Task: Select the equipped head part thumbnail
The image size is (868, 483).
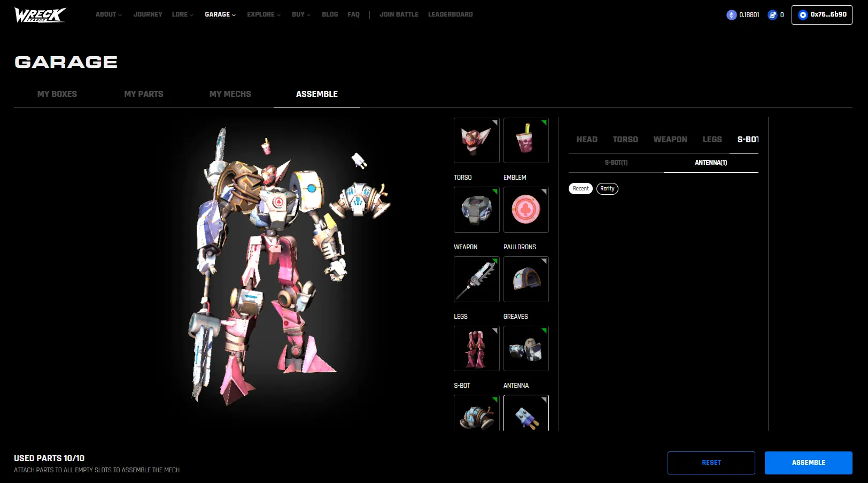Action: click(476, 140)
